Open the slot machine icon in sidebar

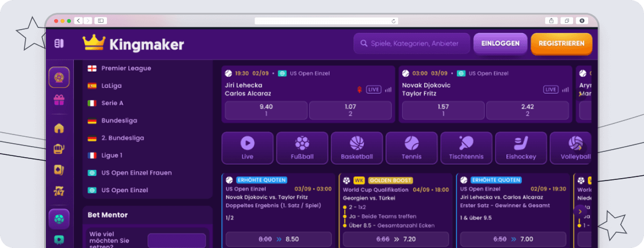click(59, 149)
